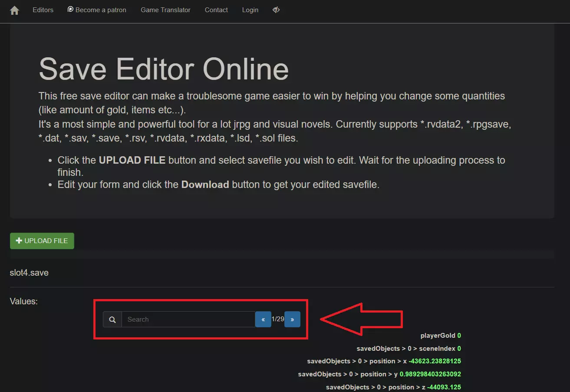Open the Editors menu

click(43, 10)
